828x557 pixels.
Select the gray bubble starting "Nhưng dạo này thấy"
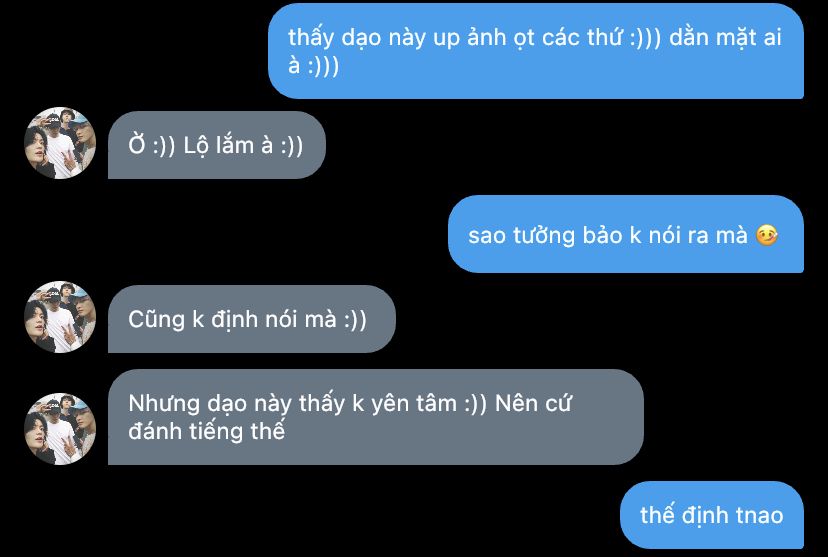click(x=376, y=417)
